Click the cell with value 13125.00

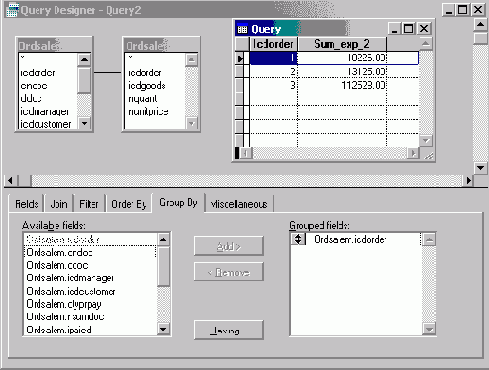click(342, 72)
